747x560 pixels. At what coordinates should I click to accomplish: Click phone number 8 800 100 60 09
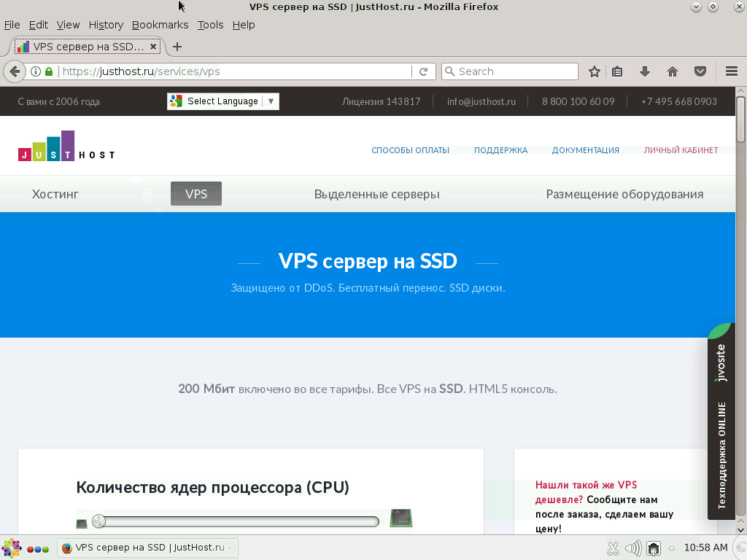click(578, 101)
